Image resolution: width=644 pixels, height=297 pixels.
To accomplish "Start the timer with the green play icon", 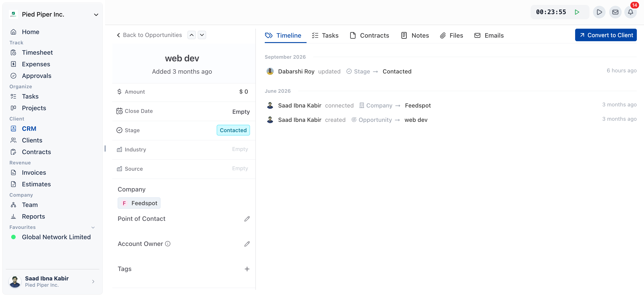I will coord(577,12).
